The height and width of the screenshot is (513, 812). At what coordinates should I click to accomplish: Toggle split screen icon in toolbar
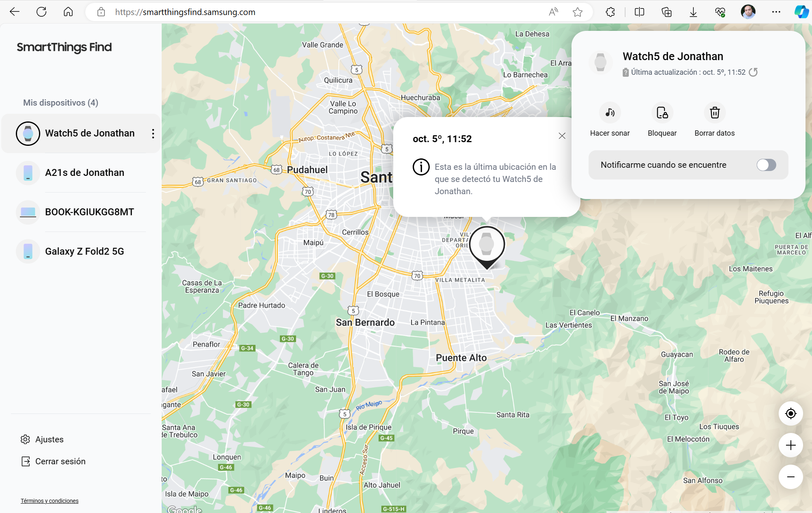(x=639, y=12)
